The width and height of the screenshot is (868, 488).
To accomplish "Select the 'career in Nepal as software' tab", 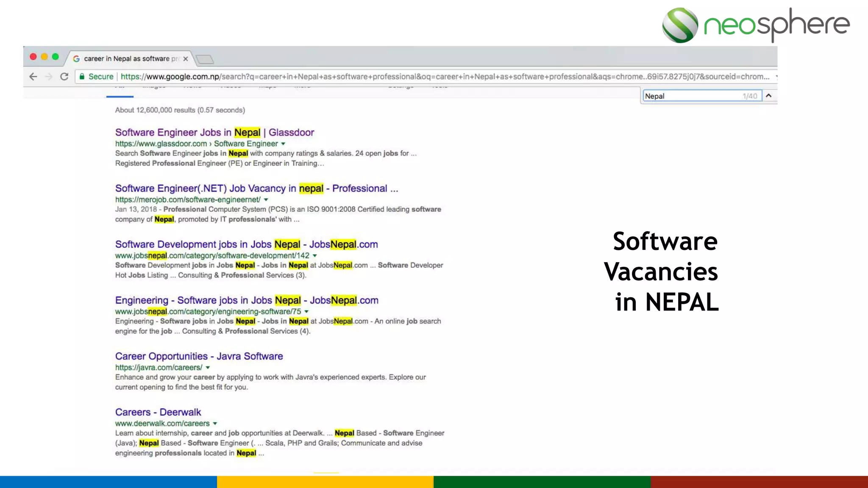I will click(127, 59).
